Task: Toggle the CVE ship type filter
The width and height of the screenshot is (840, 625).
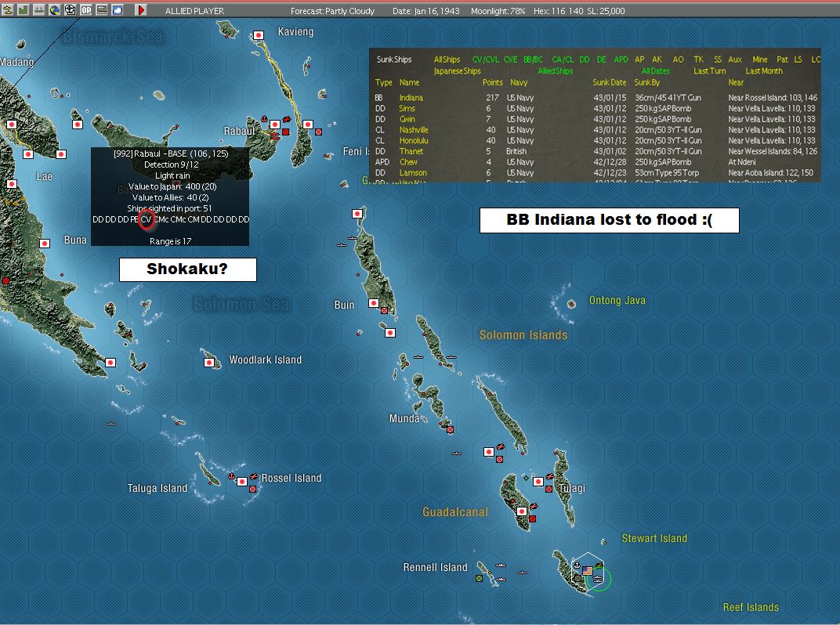Action: click(x=511, y=60)
